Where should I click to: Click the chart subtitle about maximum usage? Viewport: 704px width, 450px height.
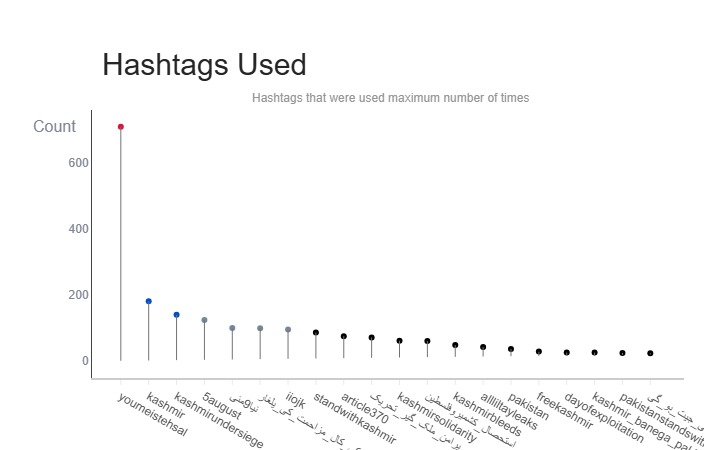(x=390, y=98)
